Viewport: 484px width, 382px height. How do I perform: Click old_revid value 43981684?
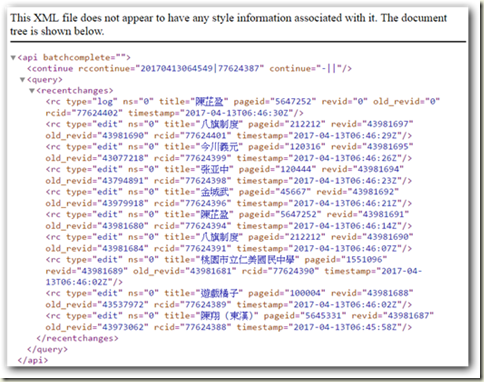123,249
